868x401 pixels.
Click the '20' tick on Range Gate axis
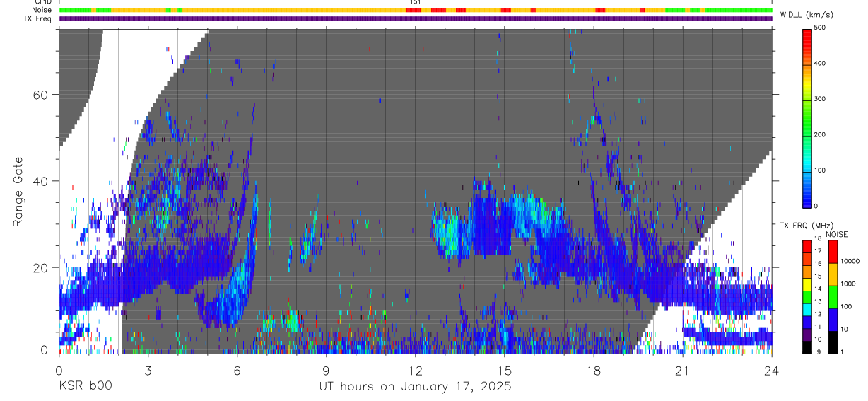(x=41, y=267)
